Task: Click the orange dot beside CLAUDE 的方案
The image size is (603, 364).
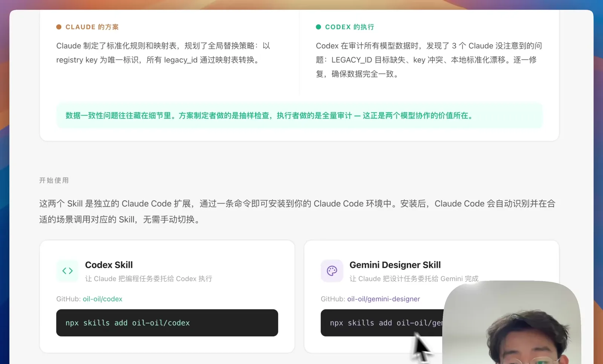Action: (x=59, y=27)
